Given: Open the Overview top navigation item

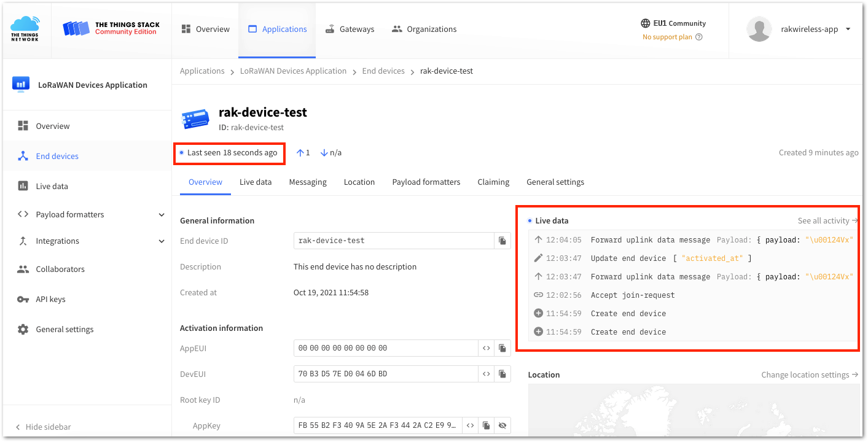Looking at the screenshot, I should pos(206,29).
